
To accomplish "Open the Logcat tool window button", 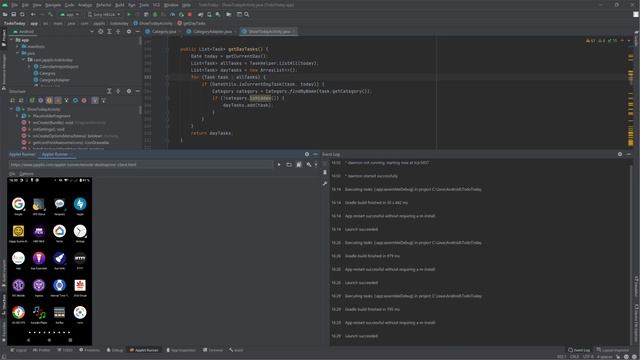I will click(x=19, y=350).
